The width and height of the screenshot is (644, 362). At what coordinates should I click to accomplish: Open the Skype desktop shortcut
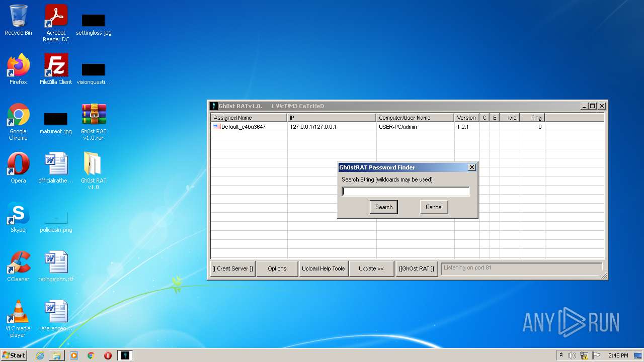click(x=18, y=217)
